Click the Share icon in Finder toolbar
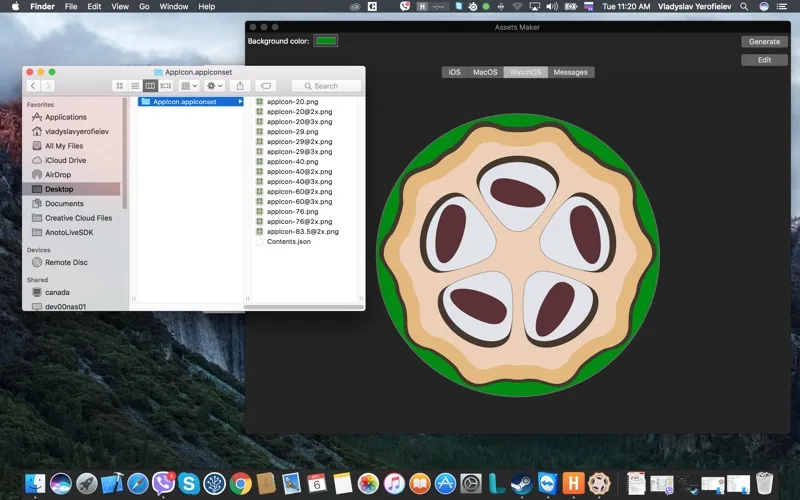This screenshot has width=800, height=500. click(240, 86)
